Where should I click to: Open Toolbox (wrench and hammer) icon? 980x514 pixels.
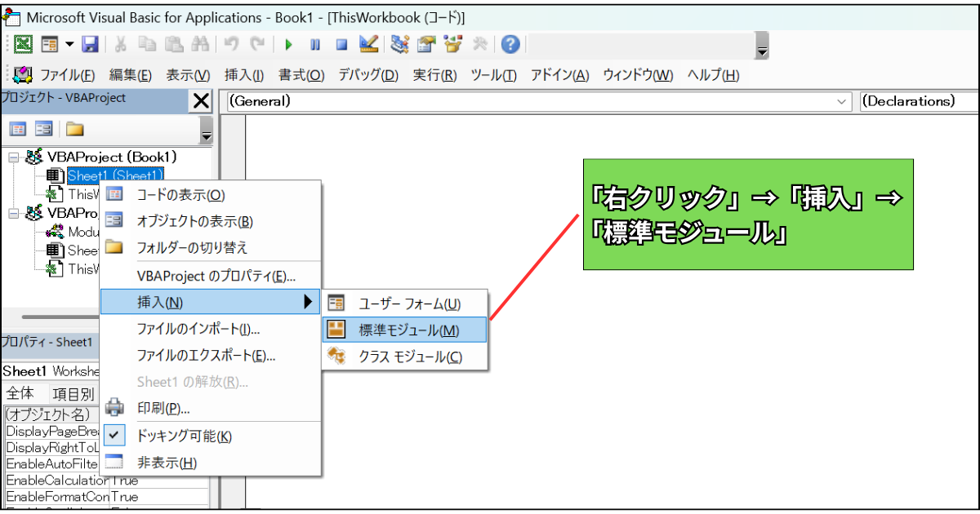480,44
